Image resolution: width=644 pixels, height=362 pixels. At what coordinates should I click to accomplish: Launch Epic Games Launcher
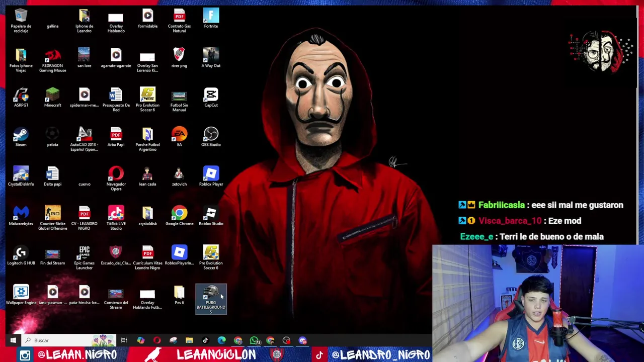coord(84,258)
